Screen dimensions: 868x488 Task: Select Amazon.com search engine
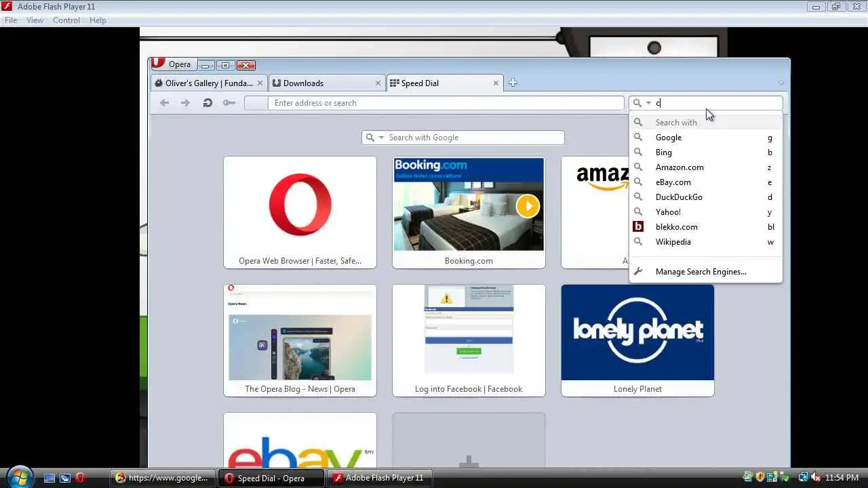[706, 167]
